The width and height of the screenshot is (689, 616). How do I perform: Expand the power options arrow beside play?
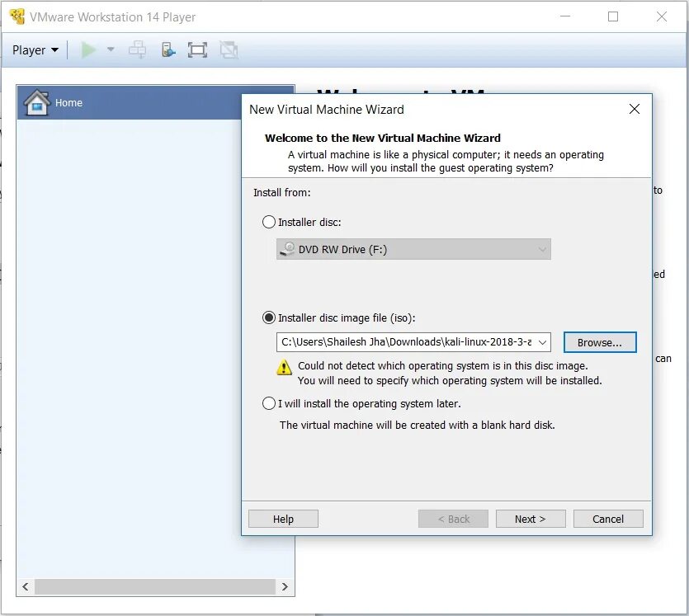coord(111,49)
